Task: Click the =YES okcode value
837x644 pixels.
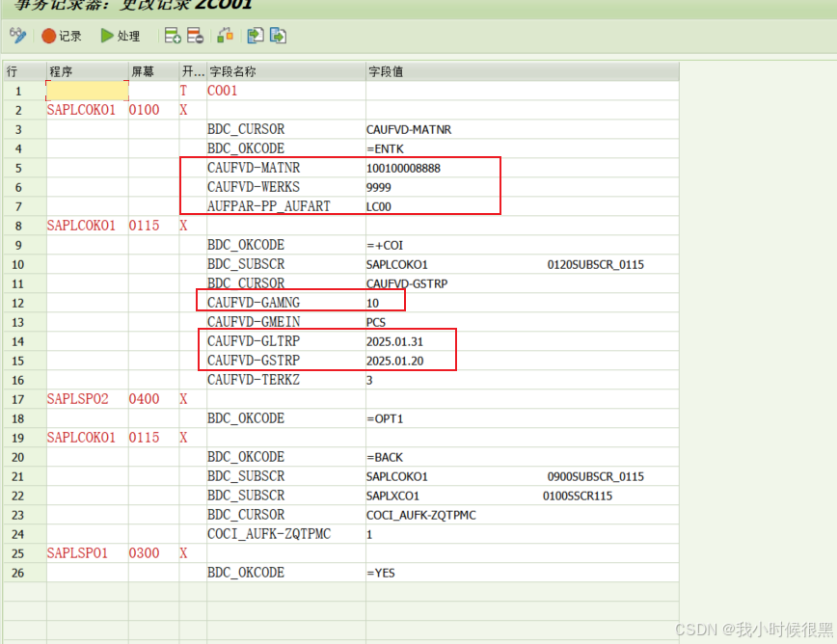Action: pos(381,573)
